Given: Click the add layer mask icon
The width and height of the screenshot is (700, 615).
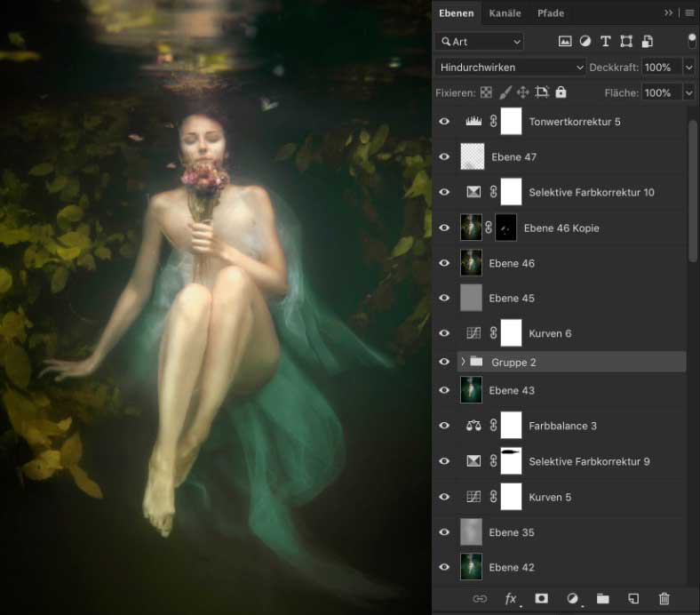Looking at the screenshot, I should (541, 599).
